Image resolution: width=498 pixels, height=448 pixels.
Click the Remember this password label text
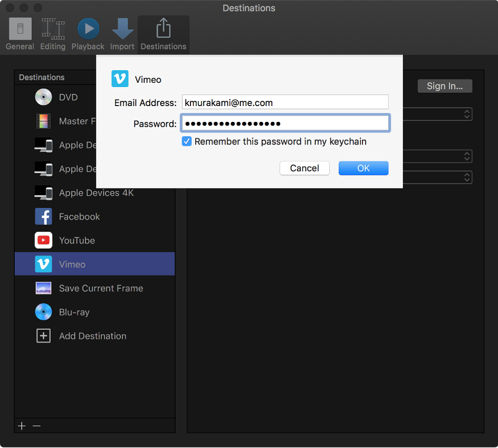pos(281,141)
